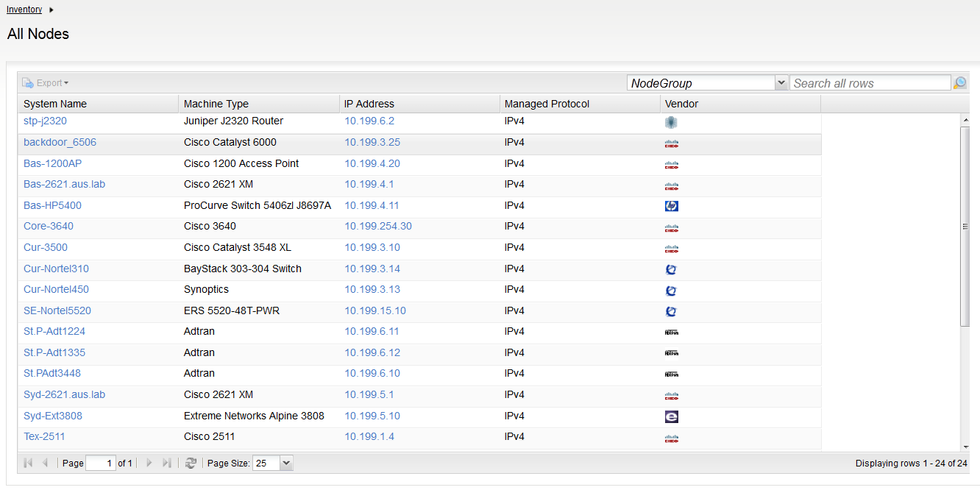Open node St.P-Adt1335
The height and width of the screenshot is (490, 980).
pos(54,352)
